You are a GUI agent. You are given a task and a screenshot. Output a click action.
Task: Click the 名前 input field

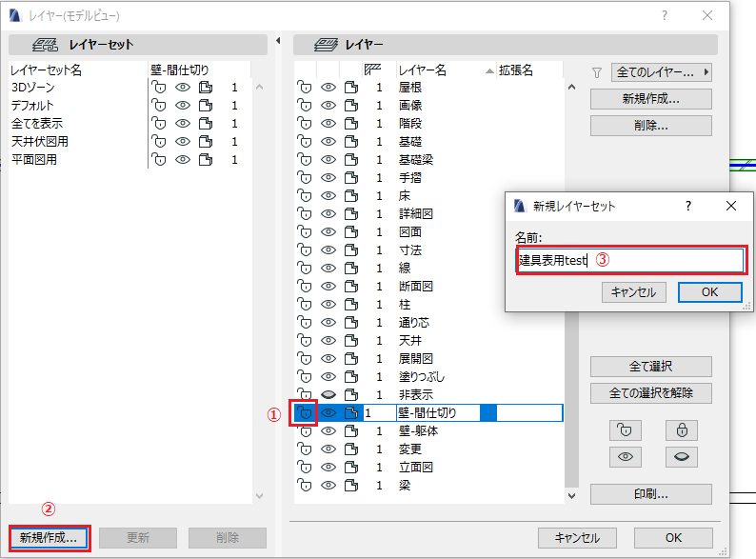point(630,260)
